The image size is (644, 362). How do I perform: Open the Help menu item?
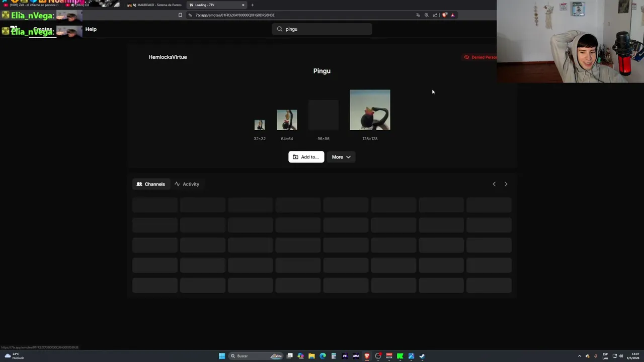[x=91, y=29]
